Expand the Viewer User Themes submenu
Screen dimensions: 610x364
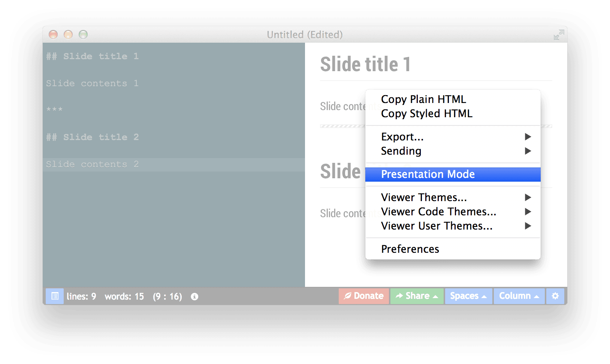click(x=437, y=226)
